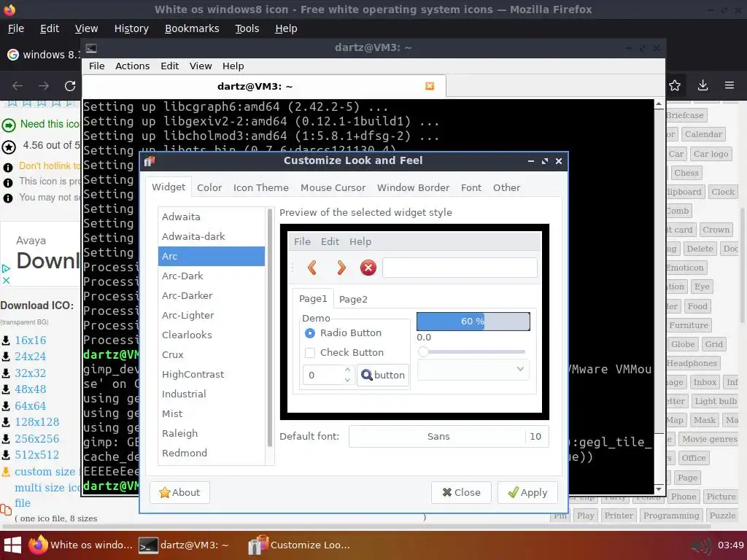Click the terminal window title icon
Viewport: 747px width, 560px height.
pos(91,48)
